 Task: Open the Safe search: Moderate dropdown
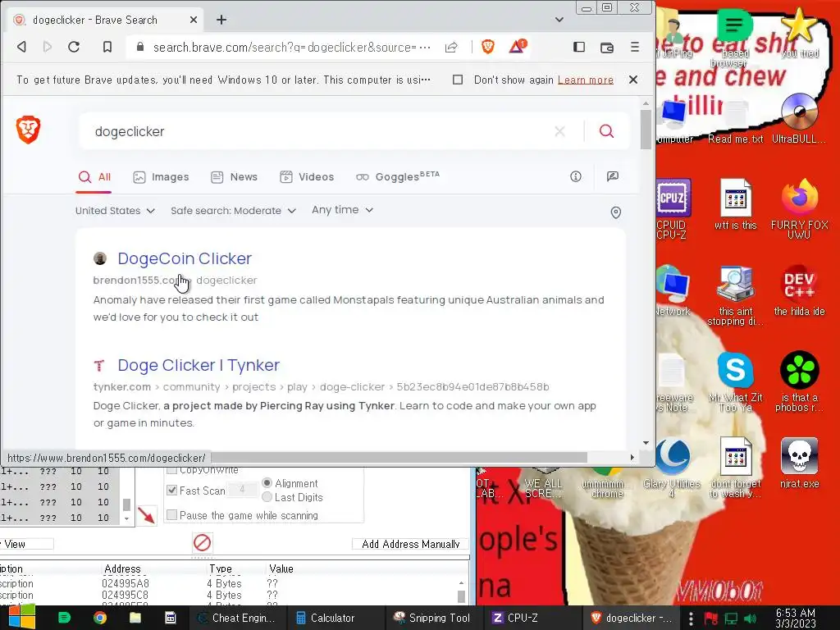coord(233,211)
